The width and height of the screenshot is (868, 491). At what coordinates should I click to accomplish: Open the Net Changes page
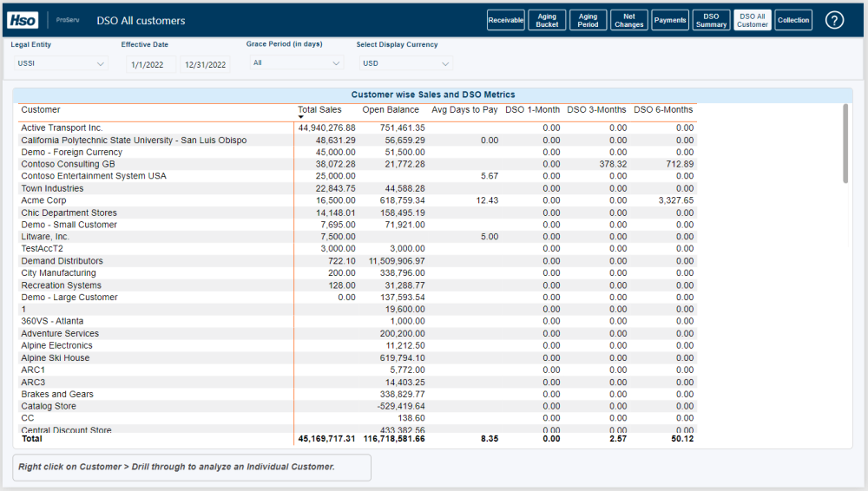click(628, 20)
